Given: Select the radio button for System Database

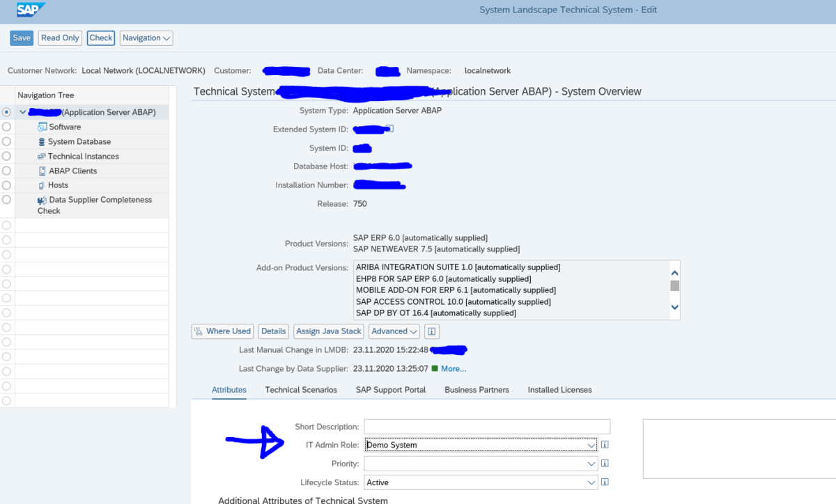Looking at the screenshot, I should coord(6,141).
